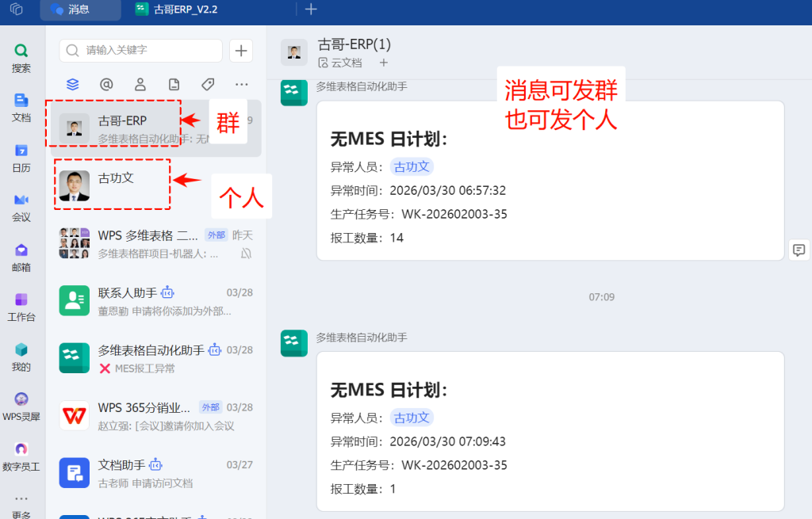Image resolution: width=812 pixels, height=519 pixels.
Task: Open 文档助手 conversation
Action: coord(155,473)
